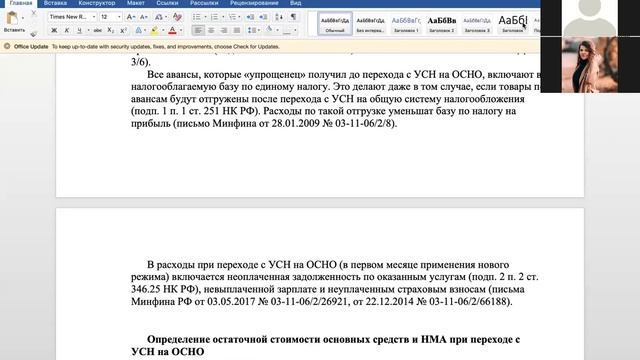Apply the Заголовок 1 style

pyautogui.click(x=406, y=24)
